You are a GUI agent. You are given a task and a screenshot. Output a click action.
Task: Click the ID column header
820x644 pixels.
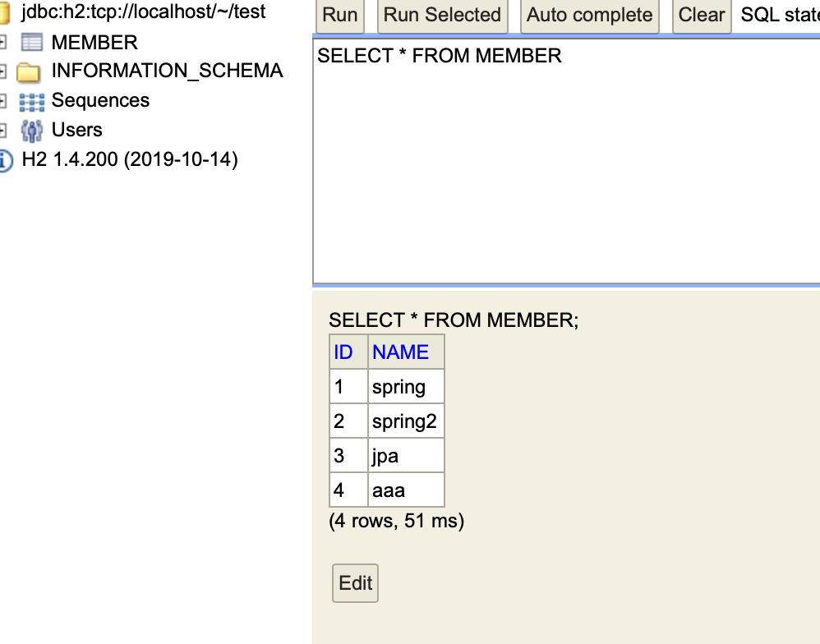343,352
